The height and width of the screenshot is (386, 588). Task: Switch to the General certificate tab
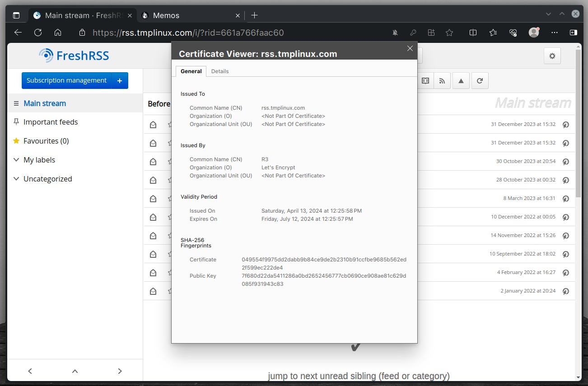pyautogui.click(x=191, y=71)
